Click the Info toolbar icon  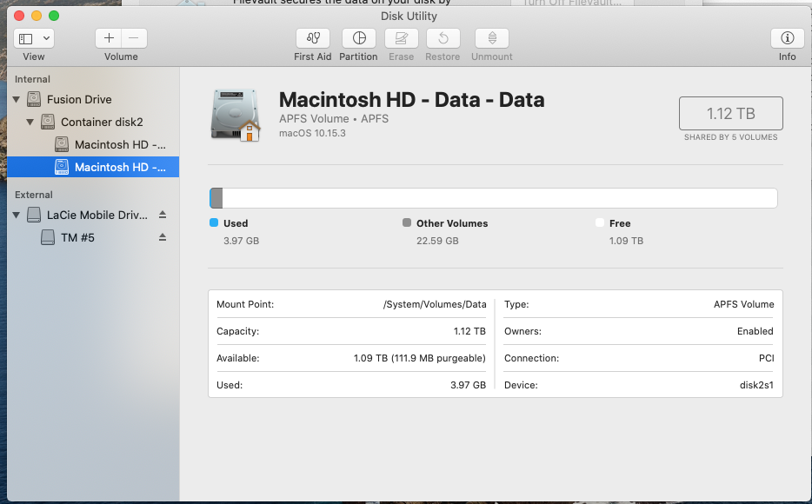pyautogui.click(x=787, y=38)
